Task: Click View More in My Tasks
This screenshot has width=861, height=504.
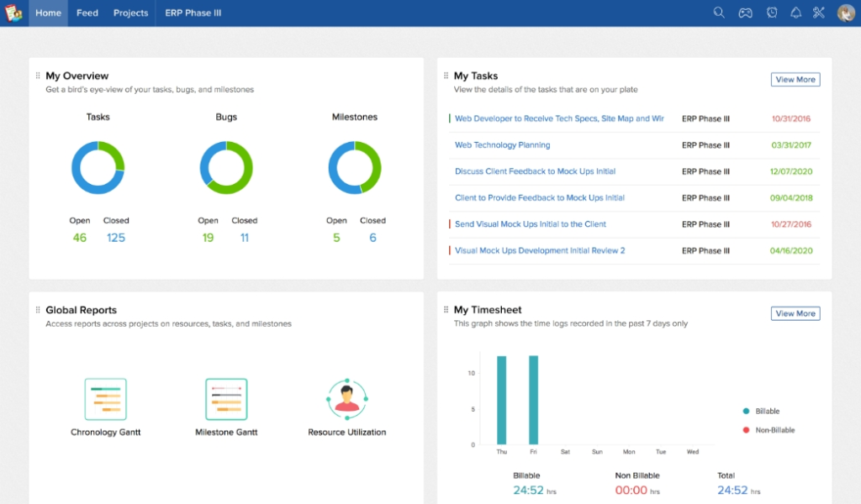Action: coord(795,80)
